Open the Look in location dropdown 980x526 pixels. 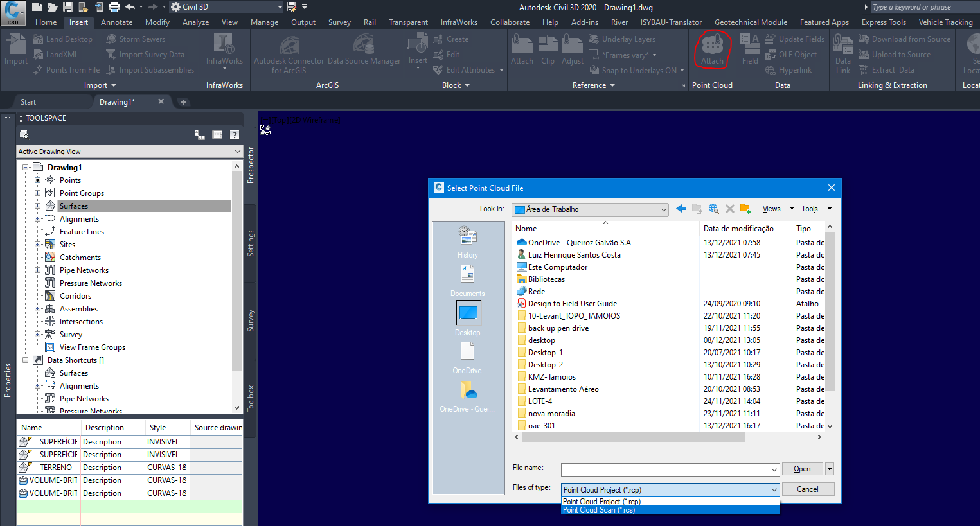(664, 209)
